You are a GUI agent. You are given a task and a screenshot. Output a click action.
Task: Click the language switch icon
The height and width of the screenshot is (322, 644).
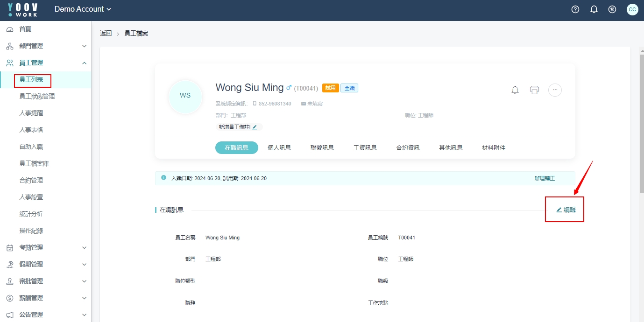coord(612,9)
